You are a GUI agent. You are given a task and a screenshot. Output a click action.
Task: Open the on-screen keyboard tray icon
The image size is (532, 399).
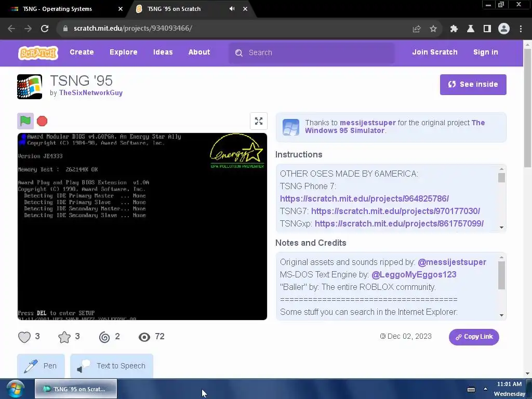pos(471,390)
